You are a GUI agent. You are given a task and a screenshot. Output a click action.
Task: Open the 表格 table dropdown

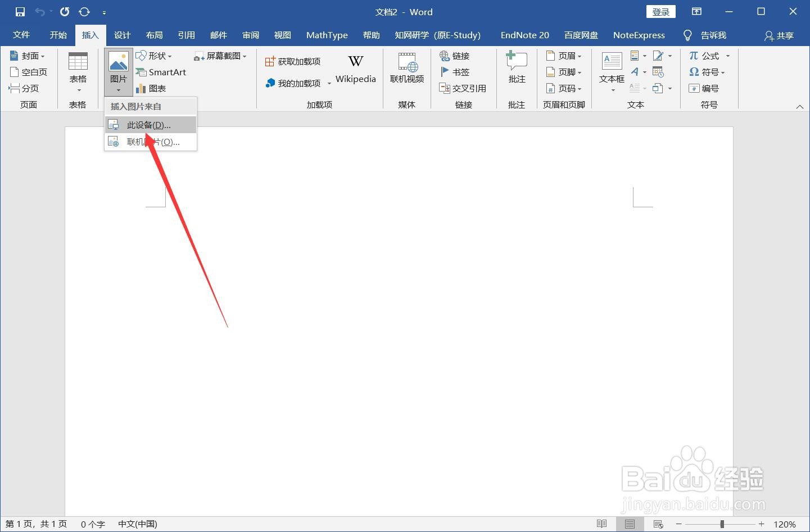78,72
